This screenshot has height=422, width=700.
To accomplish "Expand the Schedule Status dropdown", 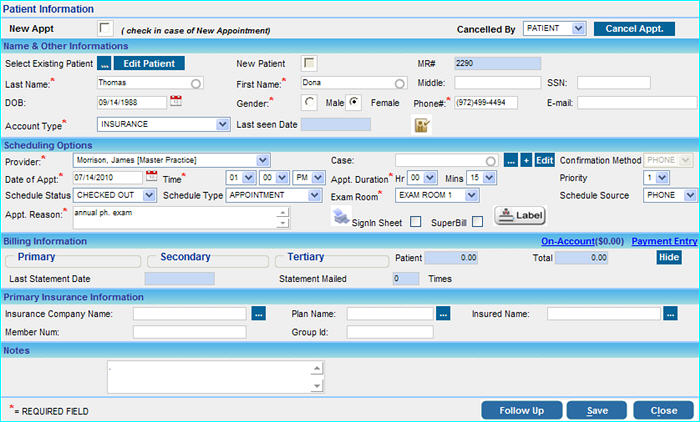I will (115, 195).
